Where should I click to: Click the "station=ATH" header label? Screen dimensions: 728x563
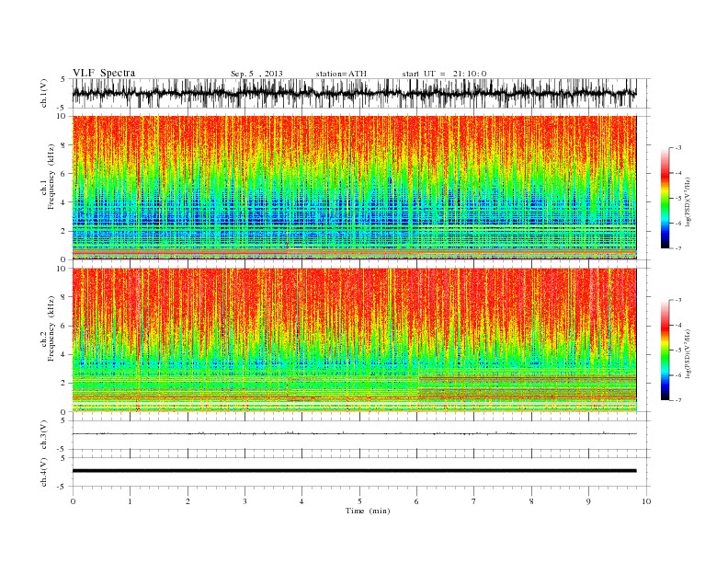coord(341,74)
